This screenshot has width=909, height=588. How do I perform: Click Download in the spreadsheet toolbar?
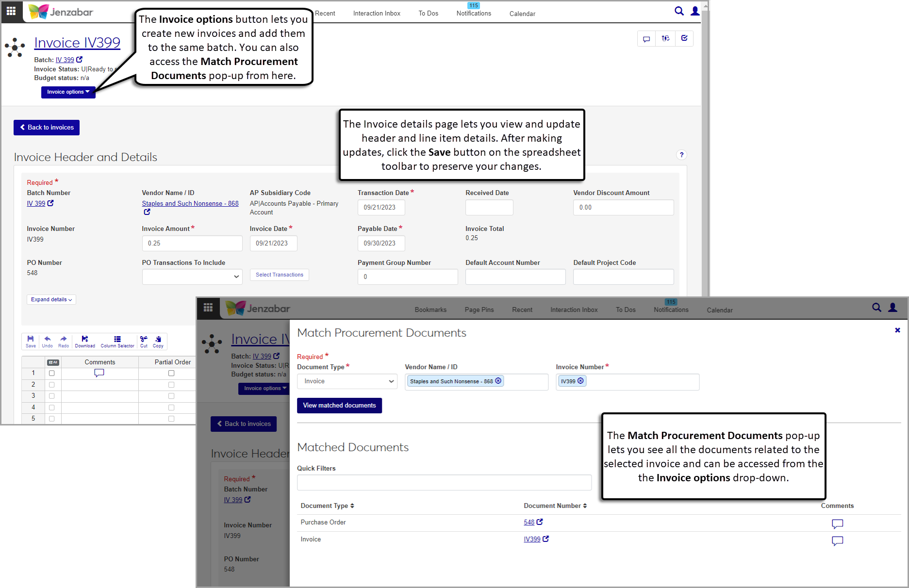(x=85, y=342)
